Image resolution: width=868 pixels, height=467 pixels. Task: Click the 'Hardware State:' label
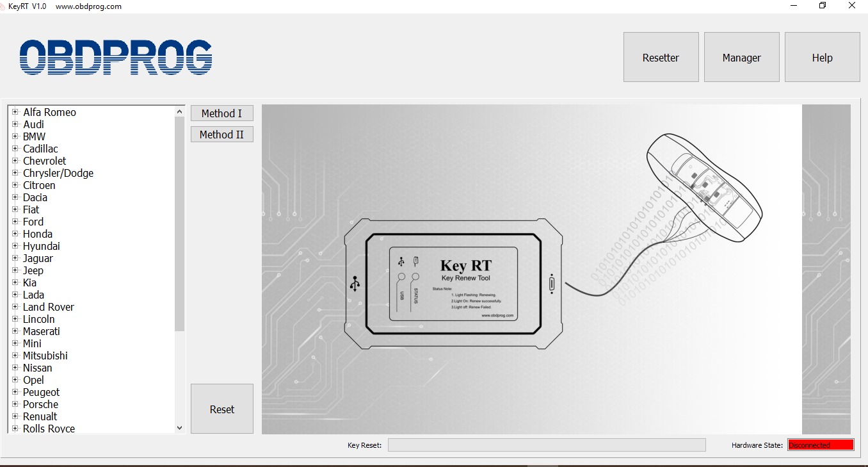[x=757, y=445]
